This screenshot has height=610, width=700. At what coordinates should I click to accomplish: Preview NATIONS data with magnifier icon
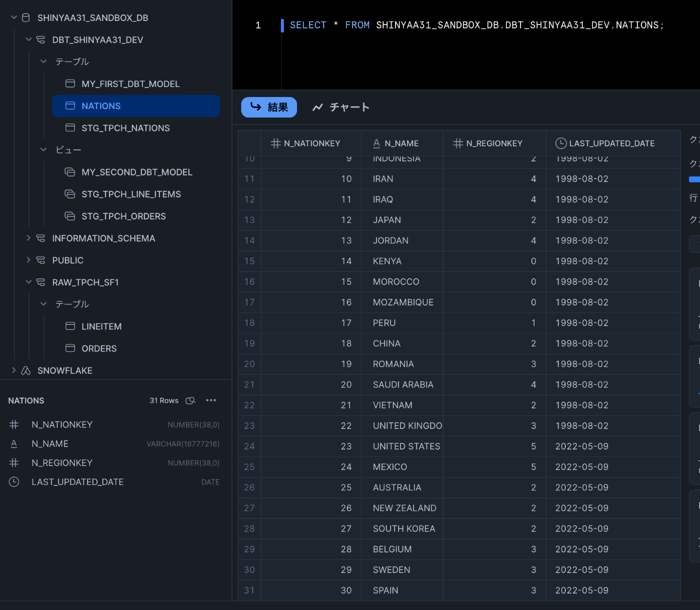[x=190, y=400]
